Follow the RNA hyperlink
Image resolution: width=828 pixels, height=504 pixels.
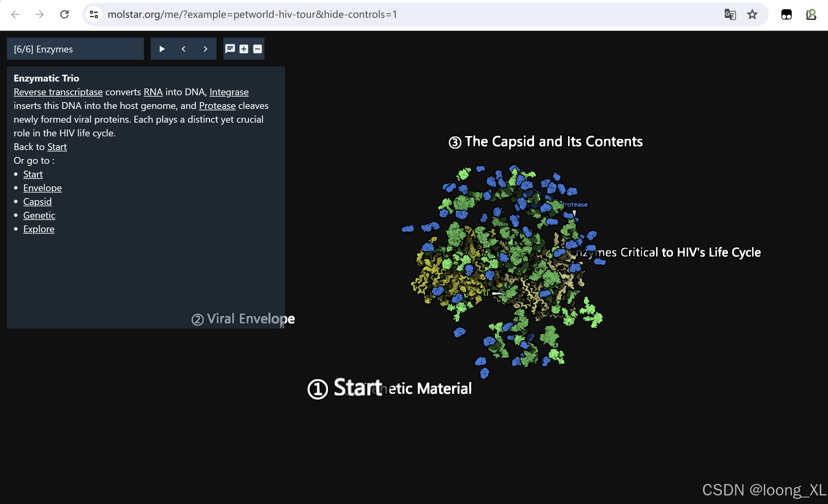click(153, 92)
